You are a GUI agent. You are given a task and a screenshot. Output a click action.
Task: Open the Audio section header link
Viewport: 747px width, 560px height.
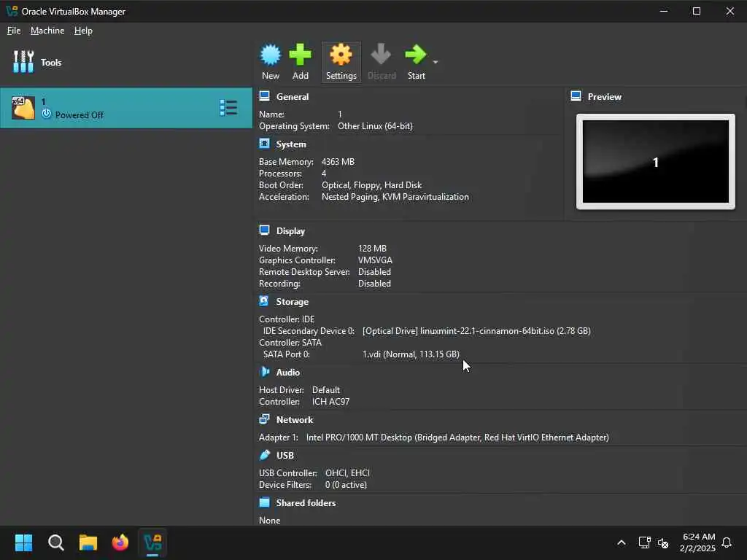coord(287,373)
